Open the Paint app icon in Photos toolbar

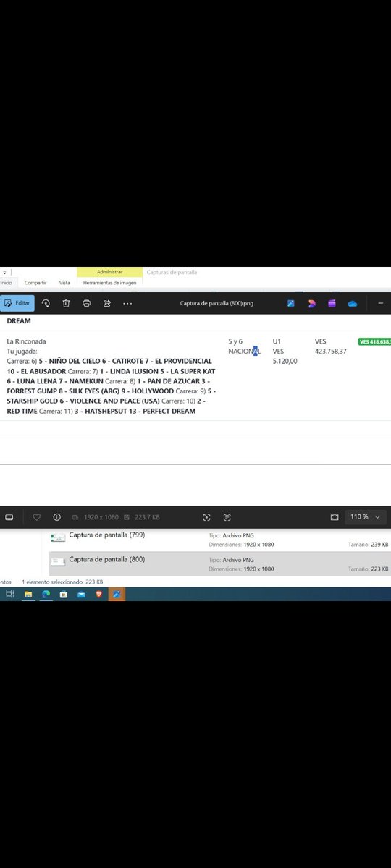tap(290, 303)
